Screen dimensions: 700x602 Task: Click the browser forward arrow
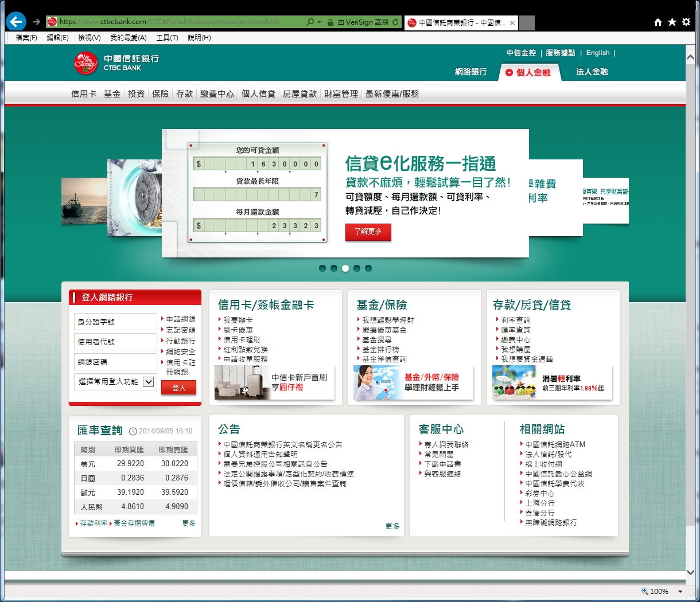point(36,22)
